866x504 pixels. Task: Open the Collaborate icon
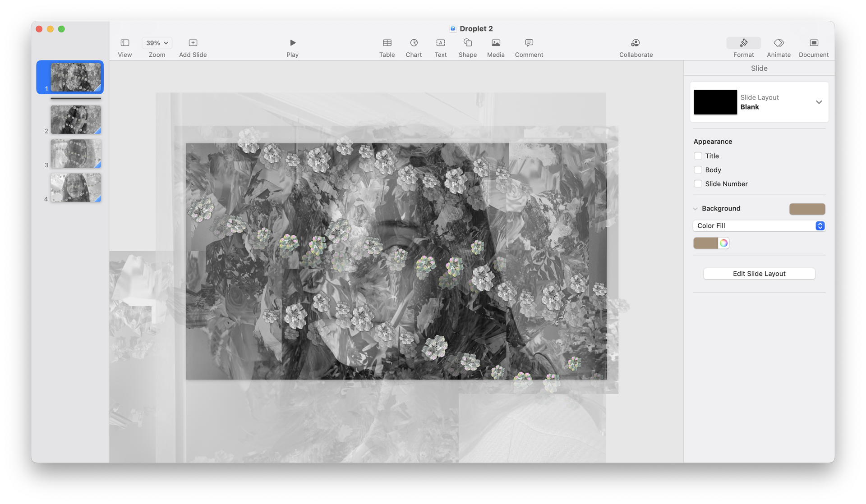coord(636,43)
